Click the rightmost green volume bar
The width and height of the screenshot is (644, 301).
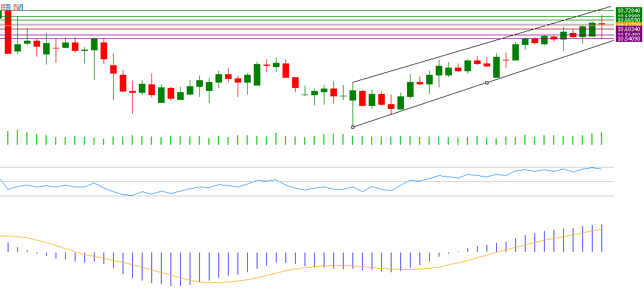click(x=602, y=138)
